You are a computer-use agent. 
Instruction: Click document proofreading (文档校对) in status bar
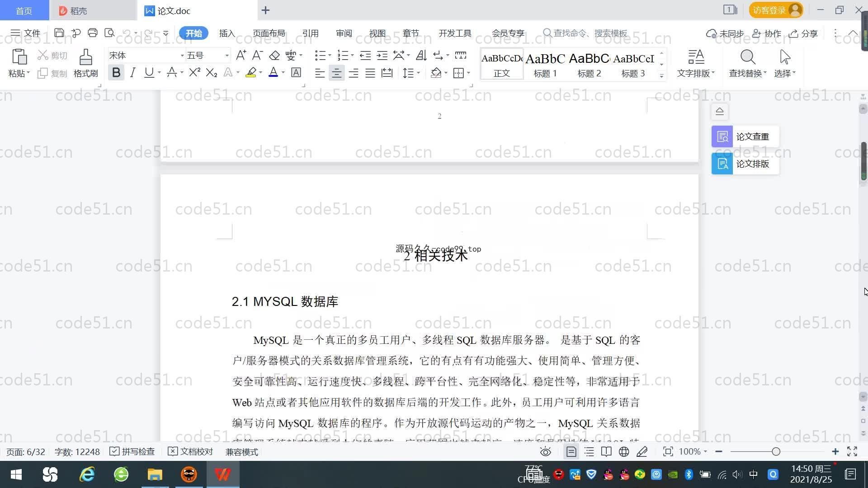pos(190,451)
